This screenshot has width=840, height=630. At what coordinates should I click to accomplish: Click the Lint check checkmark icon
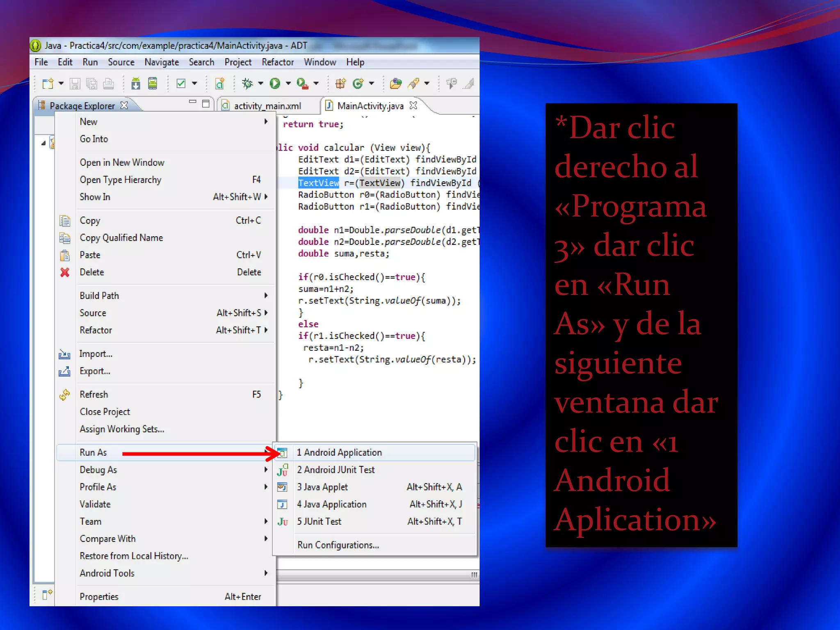tap(180, 84)
